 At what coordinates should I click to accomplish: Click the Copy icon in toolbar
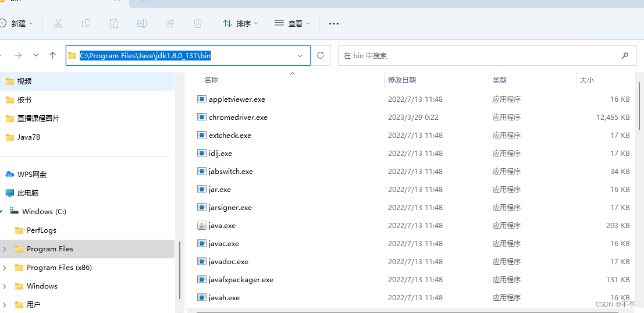point(86,23)
